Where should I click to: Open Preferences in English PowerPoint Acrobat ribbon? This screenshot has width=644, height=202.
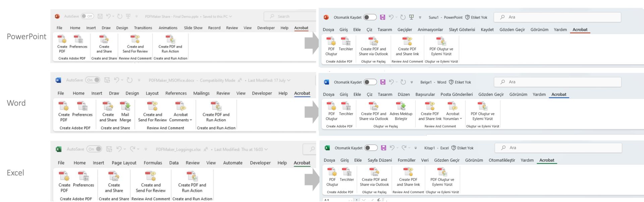pos(78,42)
